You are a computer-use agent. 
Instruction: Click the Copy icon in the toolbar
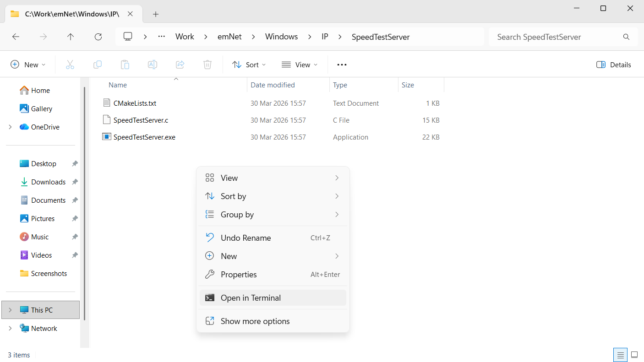click(x=97, y=65)
